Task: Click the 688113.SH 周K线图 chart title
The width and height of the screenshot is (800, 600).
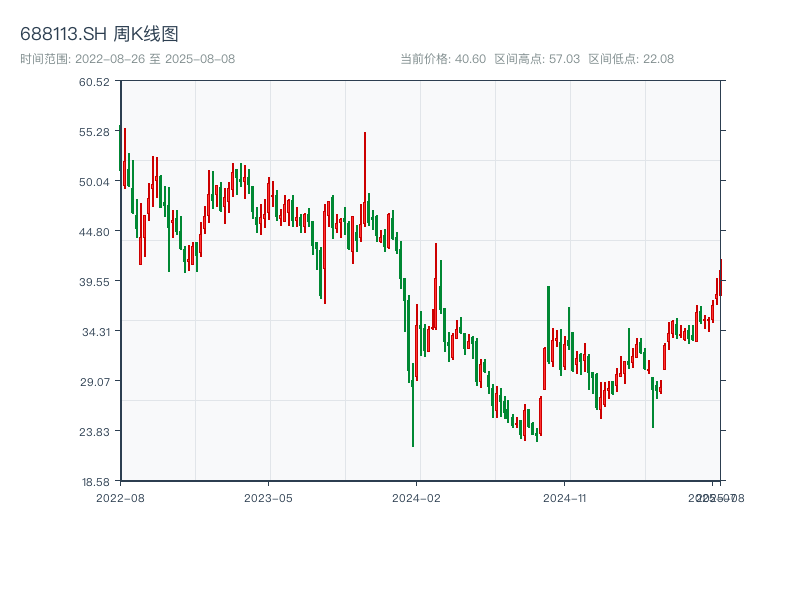Action: coord(99,34)
